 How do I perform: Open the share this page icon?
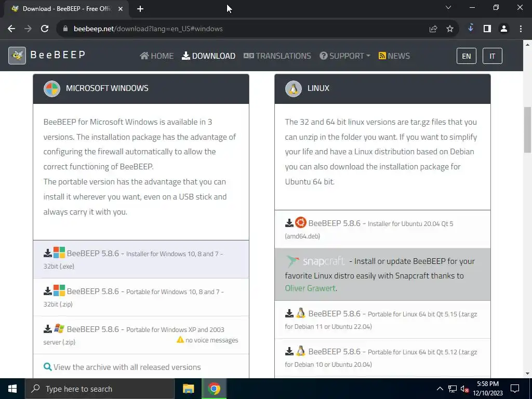433,29
